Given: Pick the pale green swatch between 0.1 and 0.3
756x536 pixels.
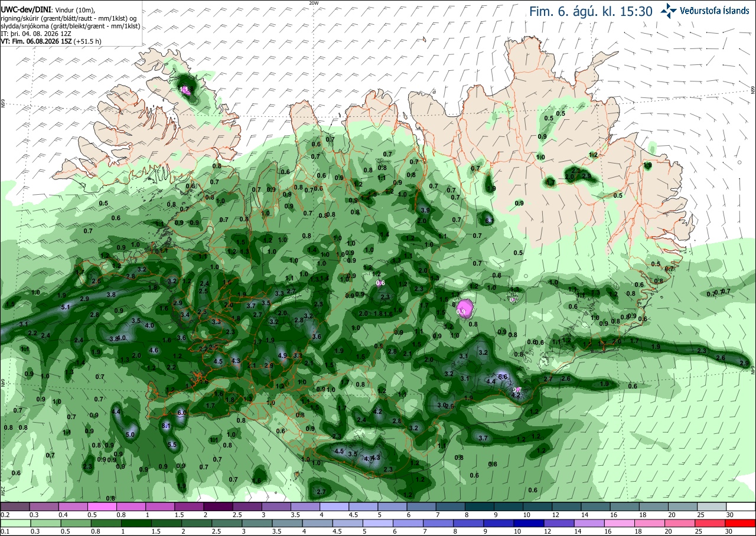Looking at the screenshot, I should tap(15, 524).
